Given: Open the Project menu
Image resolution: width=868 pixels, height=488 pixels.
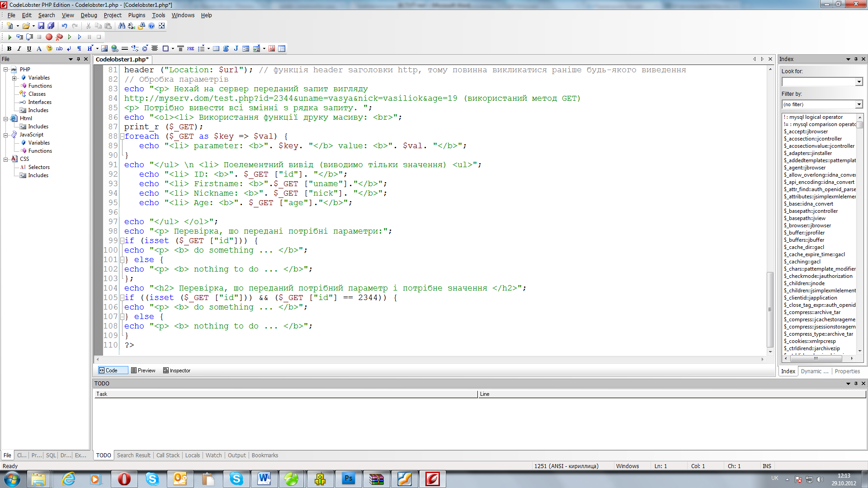Looking at the screenshot, I should [113, 15].
